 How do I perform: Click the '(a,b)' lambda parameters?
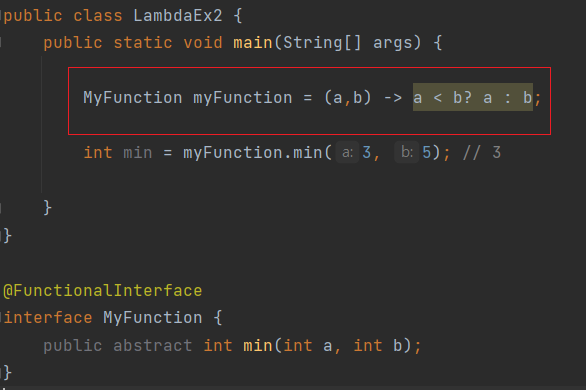[347, 98]
